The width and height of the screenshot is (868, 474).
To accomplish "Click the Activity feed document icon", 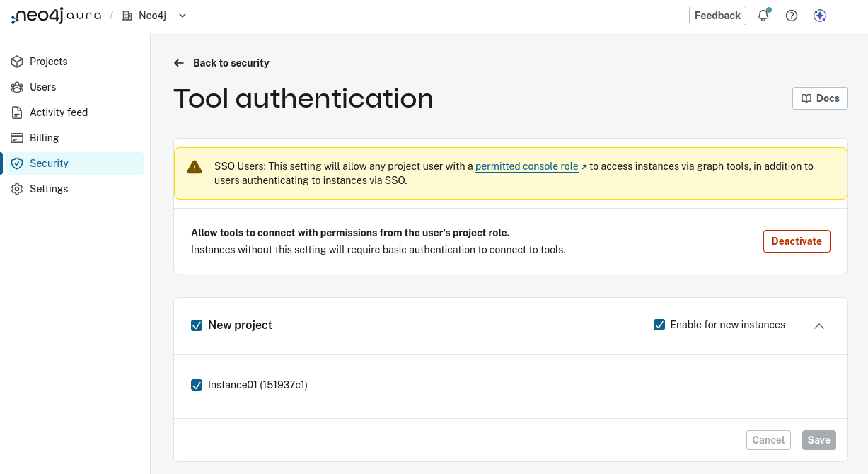I will coord(17,112).
